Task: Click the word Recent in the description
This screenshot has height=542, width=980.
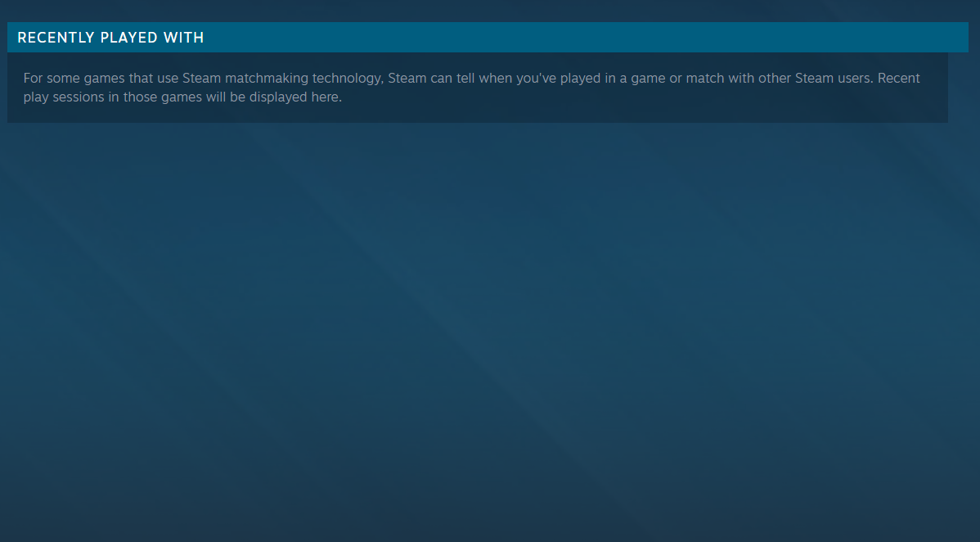Action: click(899, 79)
